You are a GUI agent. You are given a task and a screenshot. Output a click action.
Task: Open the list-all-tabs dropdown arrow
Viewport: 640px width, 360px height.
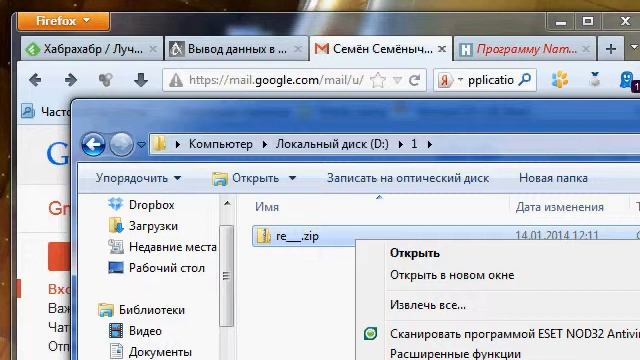pos(633,48)
